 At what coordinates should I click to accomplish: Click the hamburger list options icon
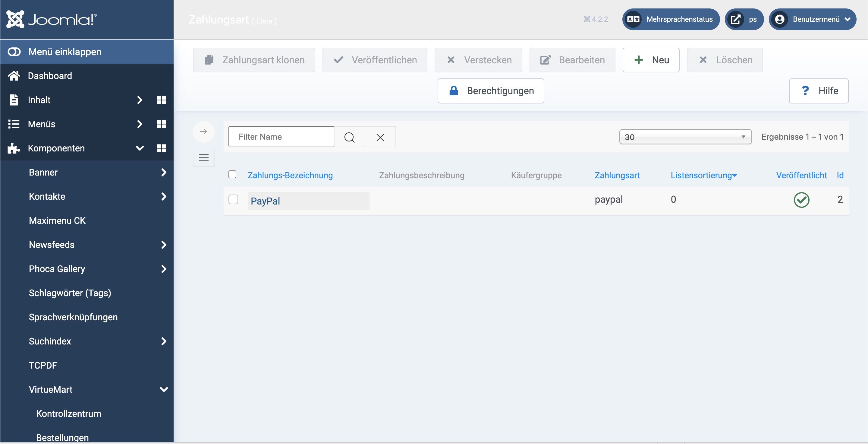point(203,158)
